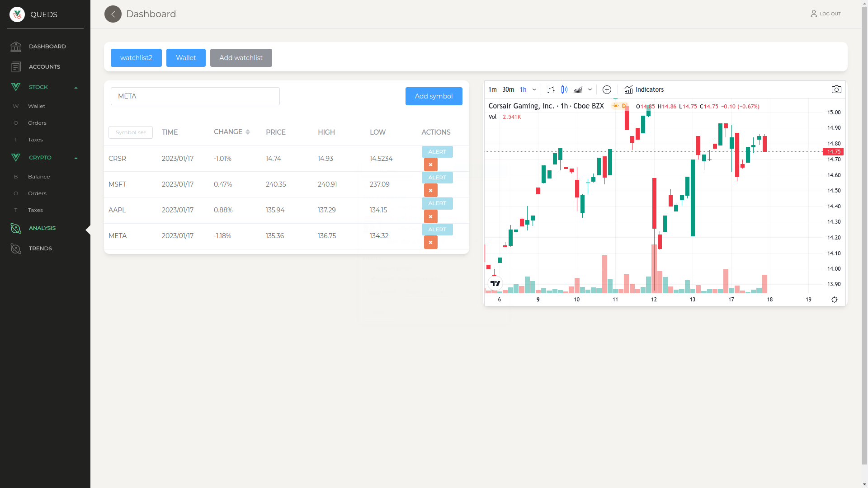Open the Dashboard bank icon
This screenshot has height=488, width=868.
pyautogui.click(x=16, y=47)
